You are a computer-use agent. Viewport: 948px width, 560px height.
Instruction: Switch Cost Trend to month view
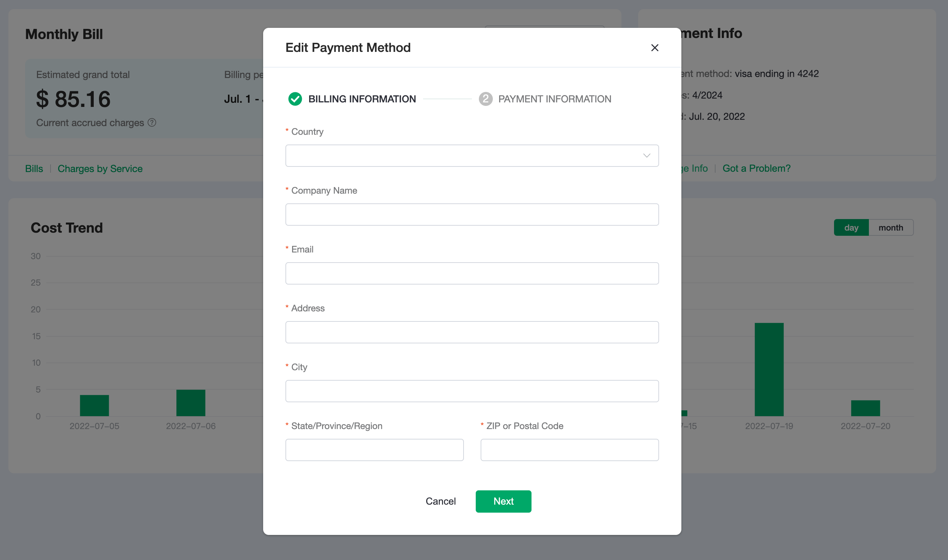coord(890,227)
